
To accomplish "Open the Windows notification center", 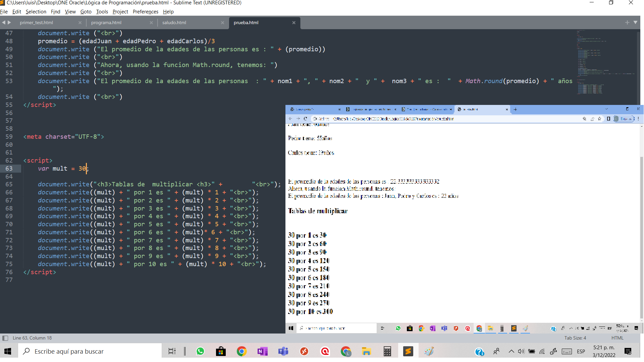I will (x=628, y=351).
